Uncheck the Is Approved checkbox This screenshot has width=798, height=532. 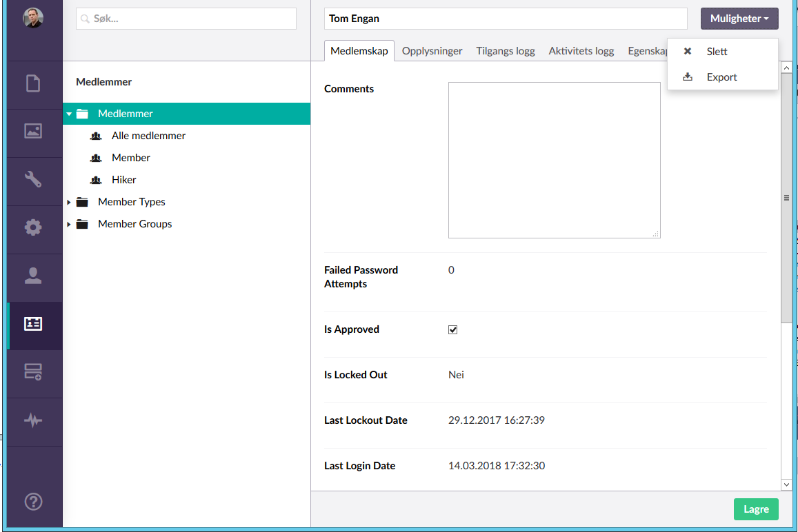(x=453, y=330)
